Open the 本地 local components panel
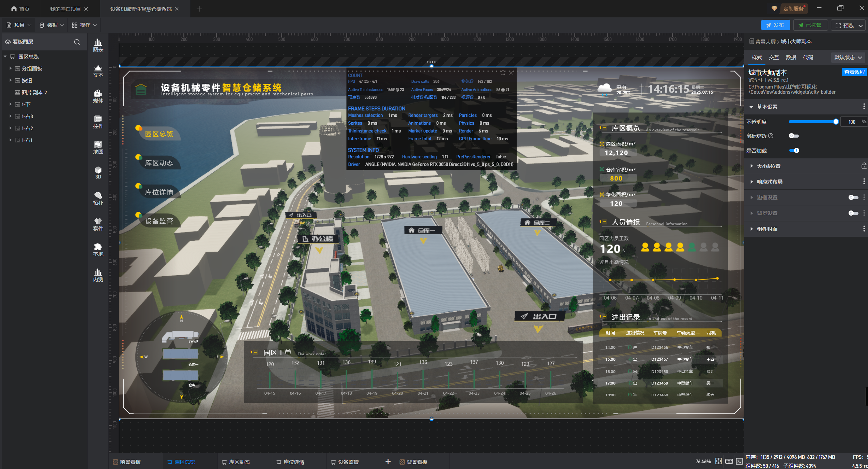 pyautogui.click(x=98, y=250)
